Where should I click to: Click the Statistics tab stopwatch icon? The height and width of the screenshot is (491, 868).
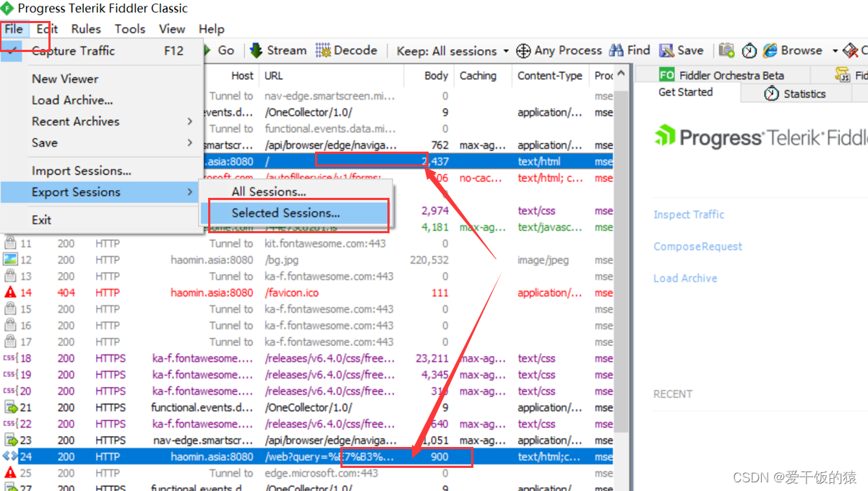(x=772, y=94)
